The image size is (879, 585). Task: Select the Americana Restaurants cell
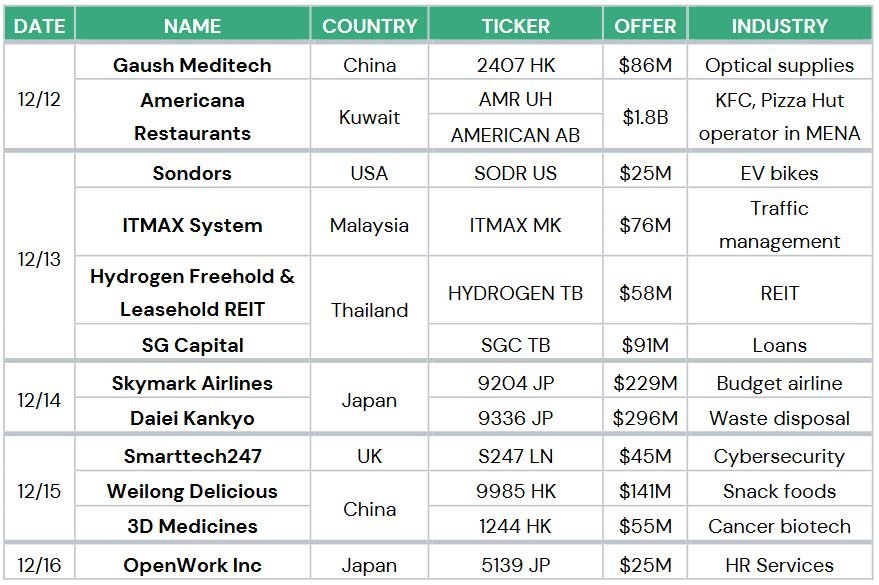click(192, 117)
